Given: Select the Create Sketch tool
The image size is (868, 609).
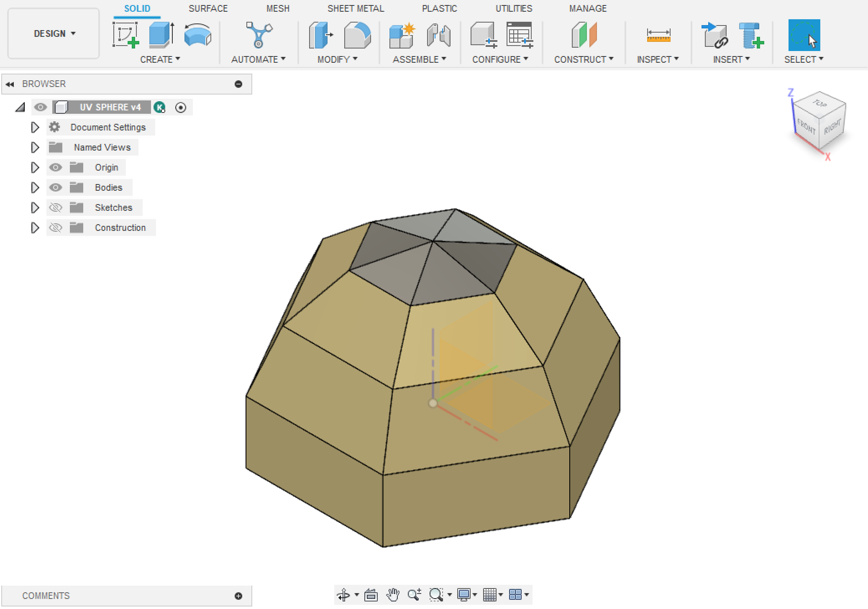Looking at the screenshot, I should (x=125, y=35).
